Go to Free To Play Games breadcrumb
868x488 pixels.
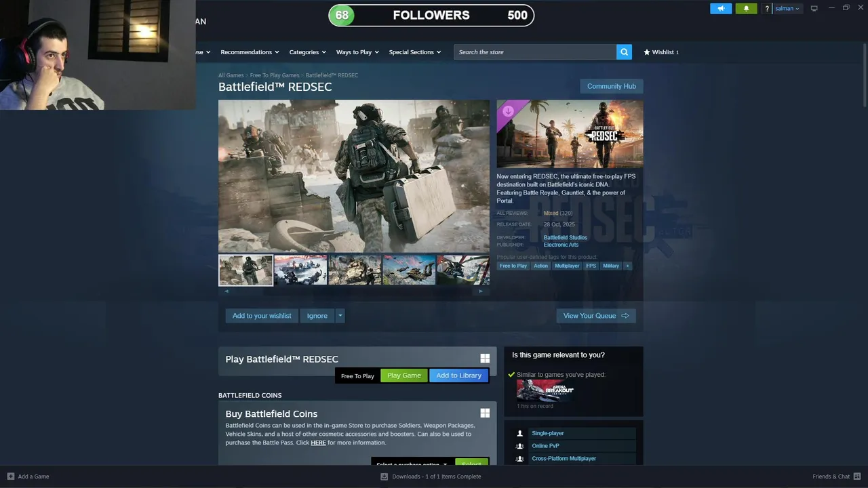click(275, 75)
